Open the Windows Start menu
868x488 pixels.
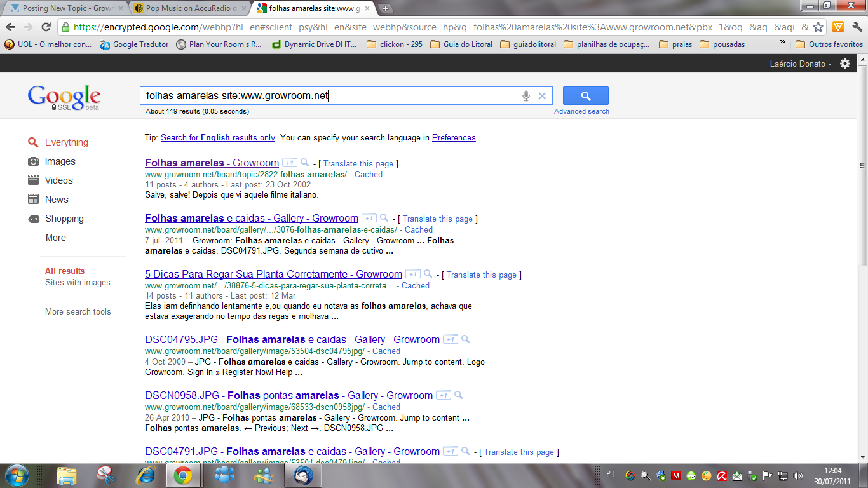pos(16,475)
